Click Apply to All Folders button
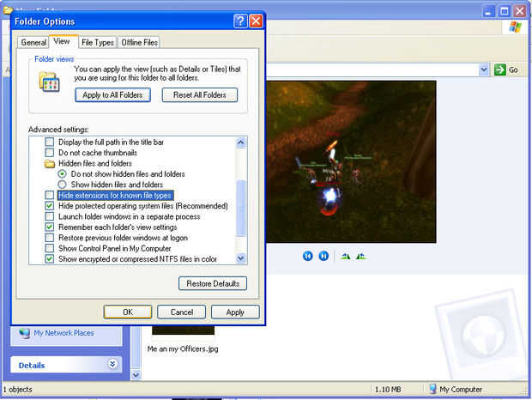 (112, 95)
